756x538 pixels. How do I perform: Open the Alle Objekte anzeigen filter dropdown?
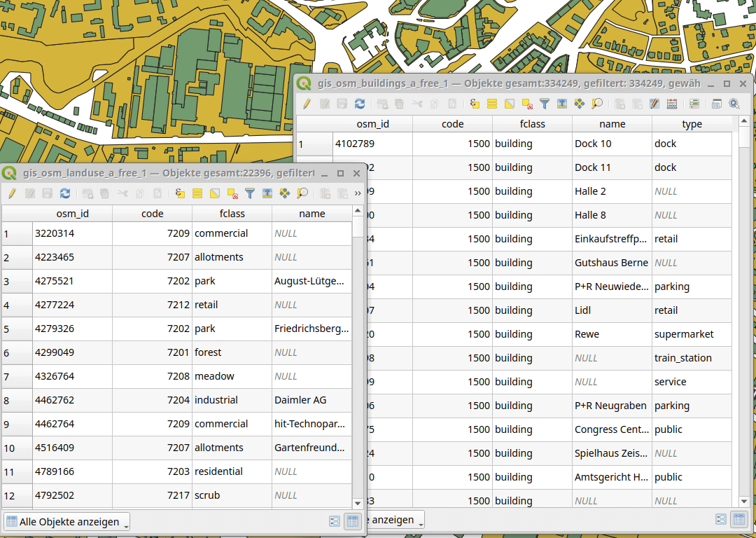66,521
